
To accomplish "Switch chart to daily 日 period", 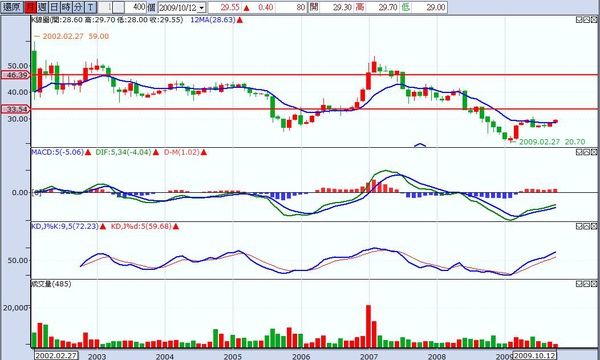I will point(54,7).
